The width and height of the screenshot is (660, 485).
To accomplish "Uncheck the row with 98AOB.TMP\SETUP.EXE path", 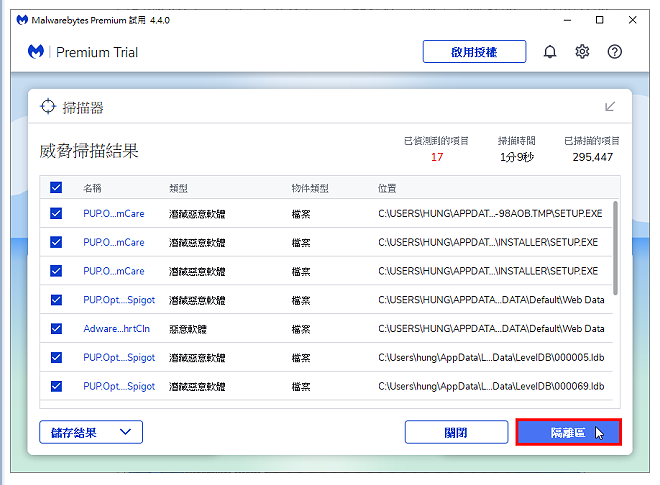I will coord(56,213).
